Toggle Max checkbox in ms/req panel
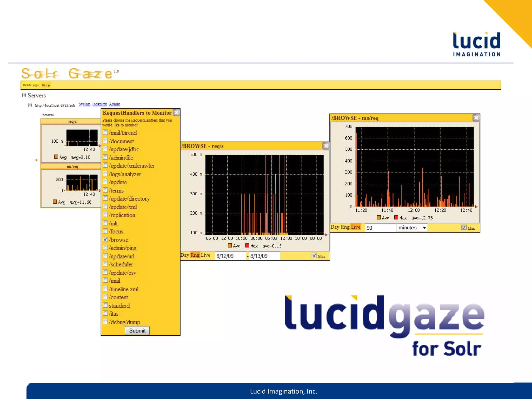This screenshot has width=532, height=399. click(x=464, y=227)
